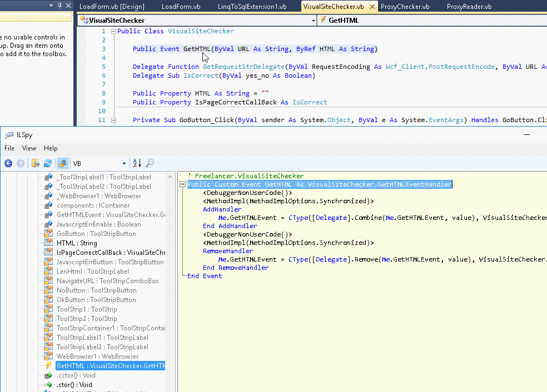Open the View menu in ILSpy

pyautogui.click(x=29, y=148)
